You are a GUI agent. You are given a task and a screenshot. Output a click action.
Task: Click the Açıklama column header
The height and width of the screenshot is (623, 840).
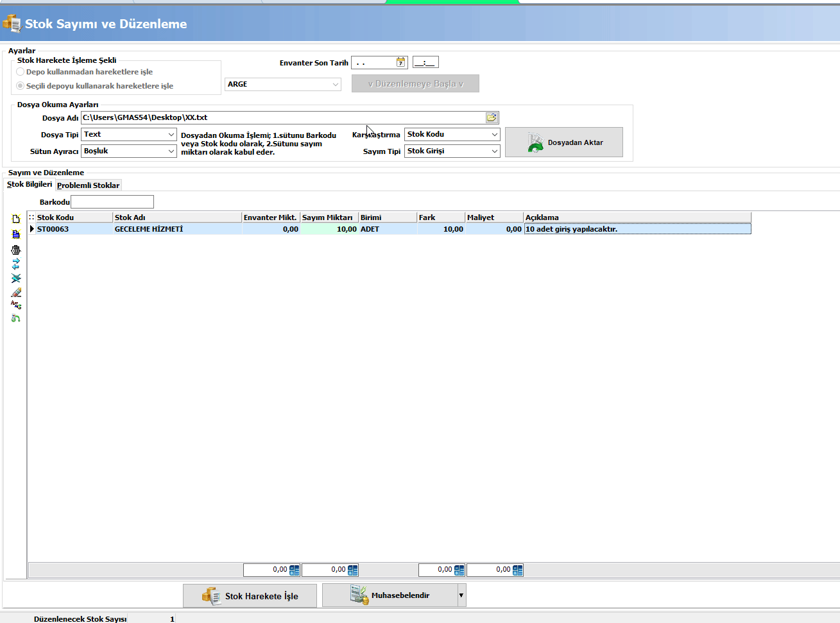[637, 218]
